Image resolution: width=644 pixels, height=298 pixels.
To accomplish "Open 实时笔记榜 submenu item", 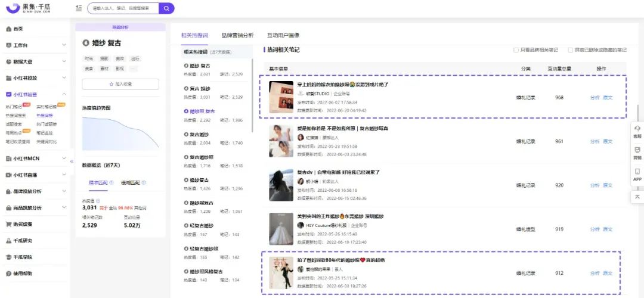I will tap(46, 107).
